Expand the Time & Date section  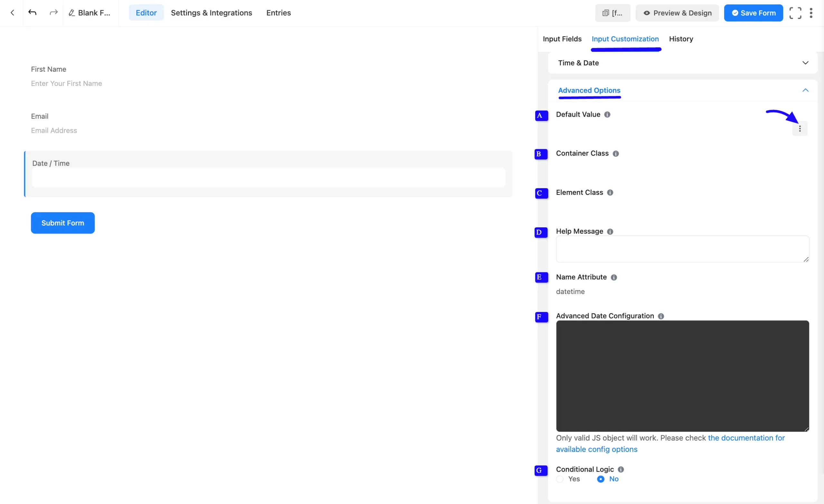[x=682, y=63]
